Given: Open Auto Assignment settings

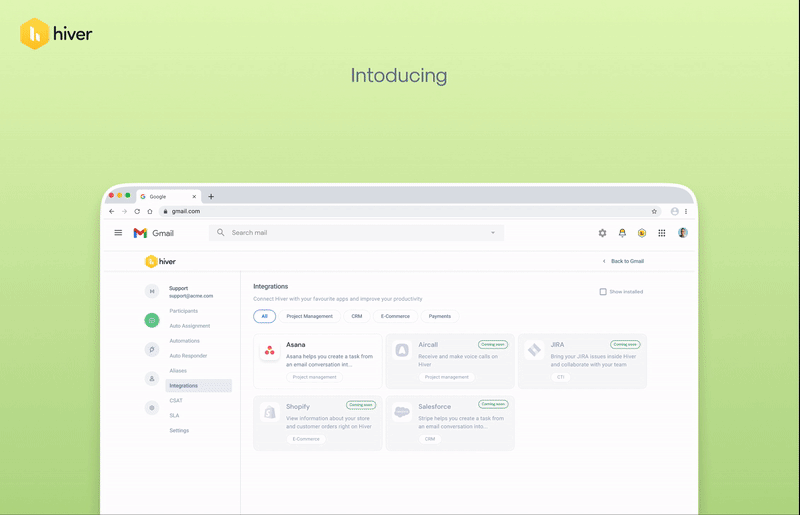Looking at the screenshot, I should [190, 326].
